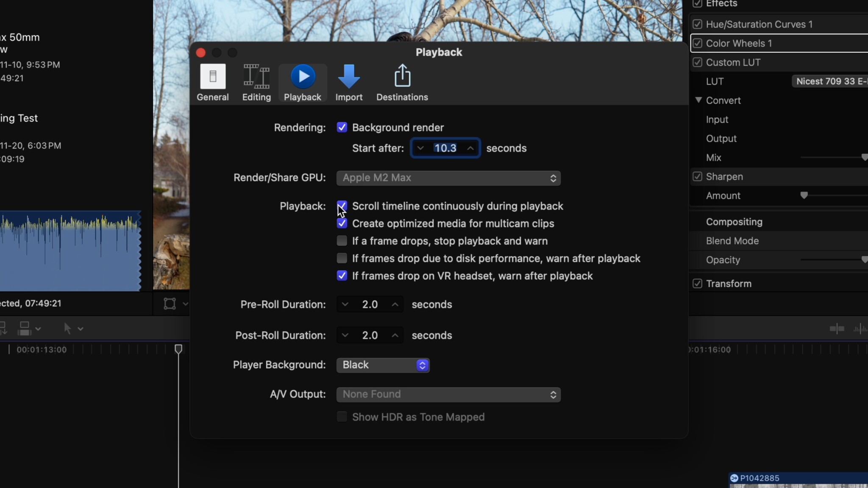The width and height of the screenshot is (868, 488).
Task: Select the Playback preferences pane
Action: [x=303, y=83]
